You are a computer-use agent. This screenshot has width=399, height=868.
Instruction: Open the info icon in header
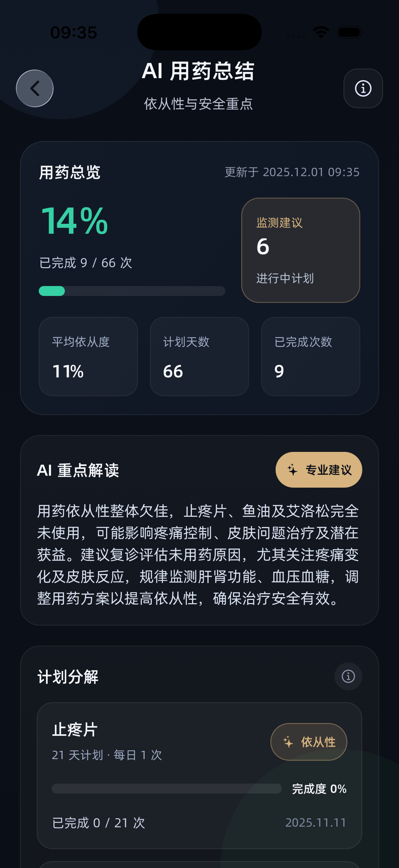coord(363,89)
